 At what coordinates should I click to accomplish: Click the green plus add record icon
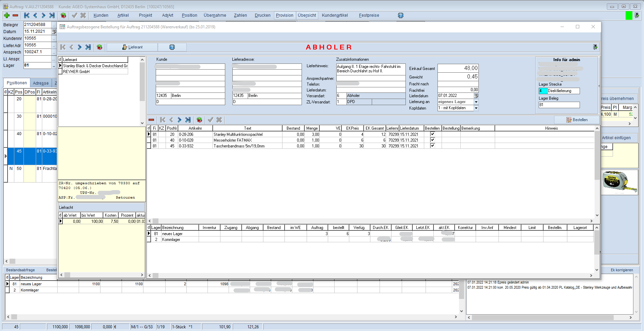6,15
